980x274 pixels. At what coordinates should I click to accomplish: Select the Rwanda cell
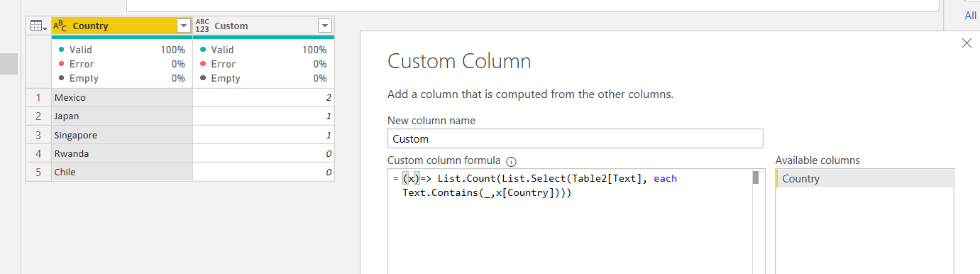pyautogui.click(x=121, y=153)
